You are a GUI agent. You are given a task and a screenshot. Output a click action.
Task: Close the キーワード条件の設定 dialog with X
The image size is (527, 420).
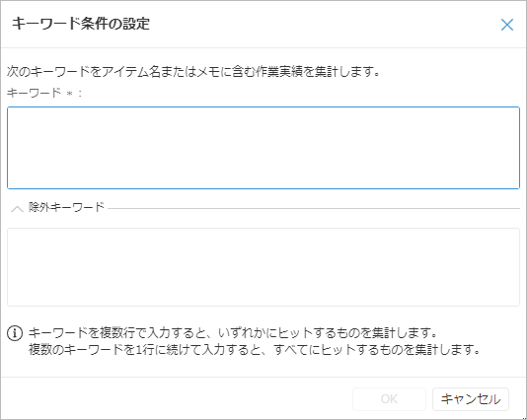[507, 25]
